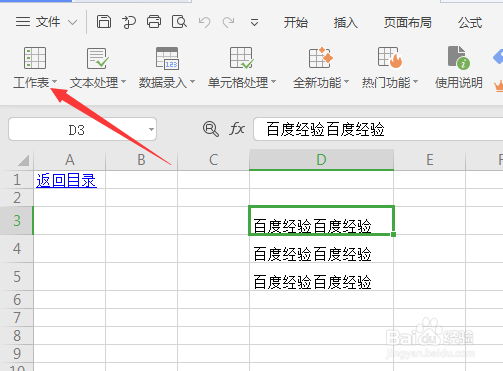Click the 全新功能 icon
Screen dimensions: 503x371
pyautogui.click(x=320, y=58)
